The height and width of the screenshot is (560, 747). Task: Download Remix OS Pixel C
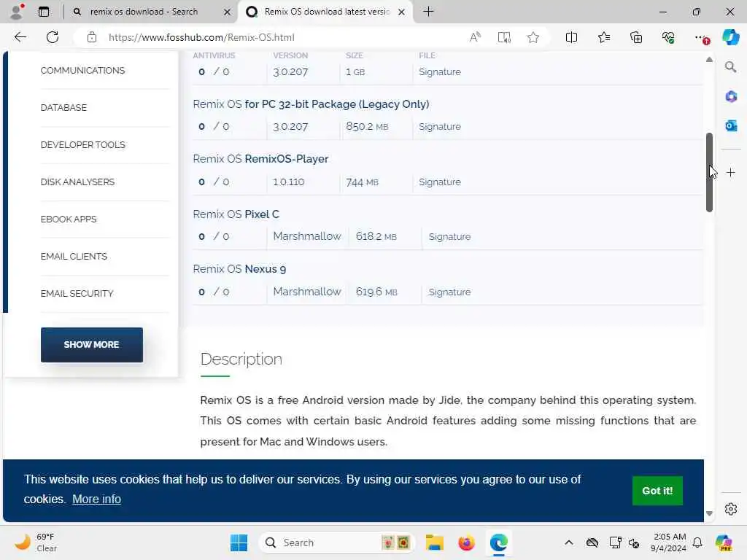point(236,214)
